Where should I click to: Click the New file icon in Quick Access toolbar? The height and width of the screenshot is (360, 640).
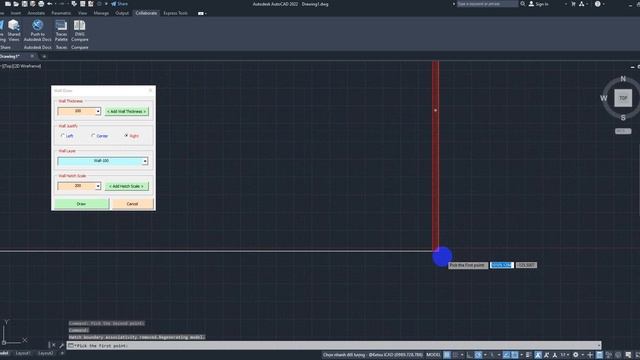8,4
